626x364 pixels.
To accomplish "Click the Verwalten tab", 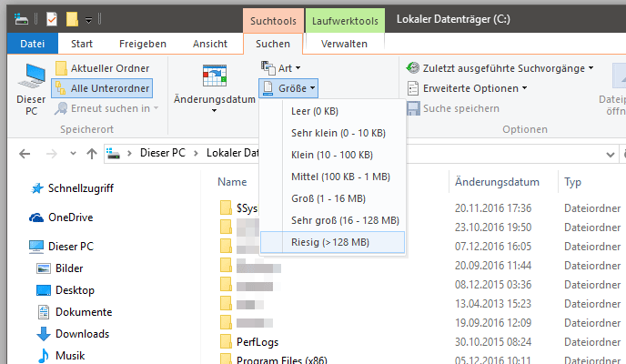I will (345, 44).
